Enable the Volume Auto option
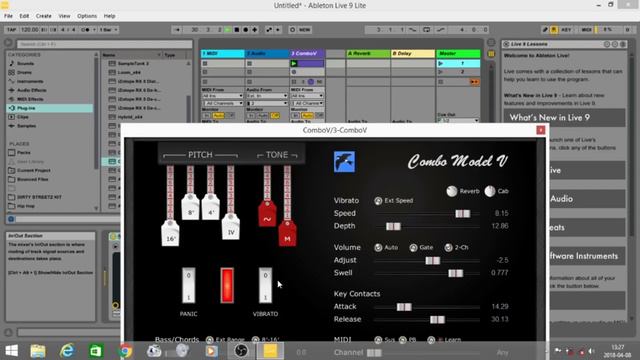This screenshot has height=360, width=640. (x=378, y=247)
